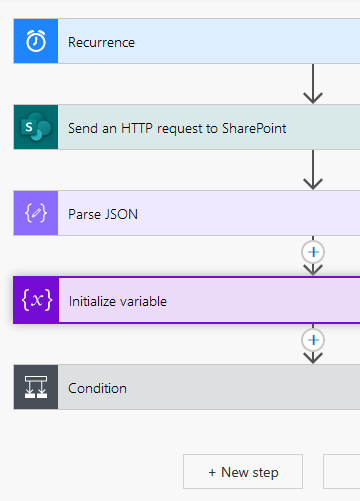Click arrow connecting SharePoint step to Parse JSON

[313, 170]
